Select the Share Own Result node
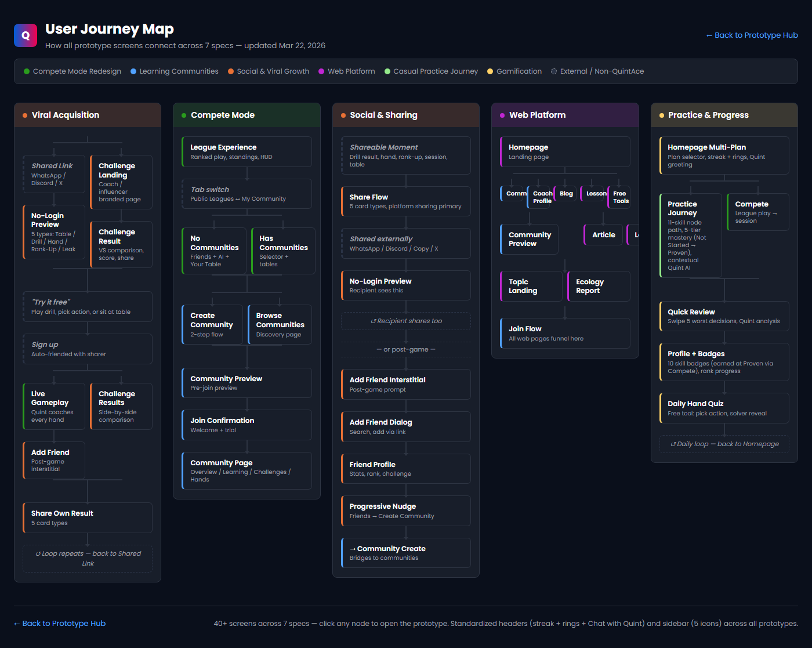The image size is (812, 648). pyautogui.click(x=87, y=517)
